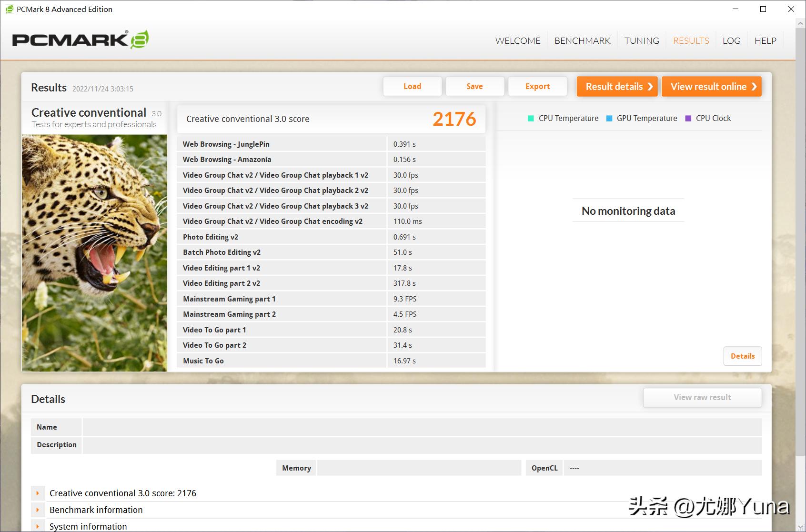
Task: Click the 317.8 s result value
Action: pyautogui.click(x=404, y=283)
